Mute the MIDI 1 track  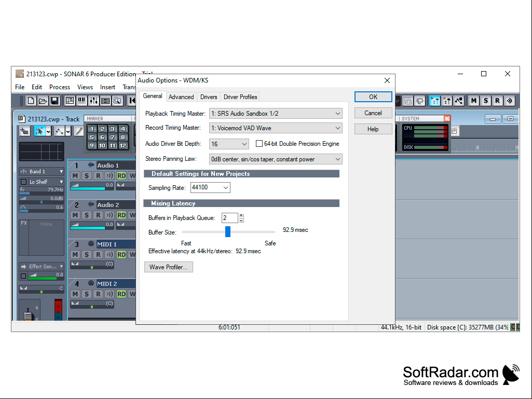[x=75, y=254]
